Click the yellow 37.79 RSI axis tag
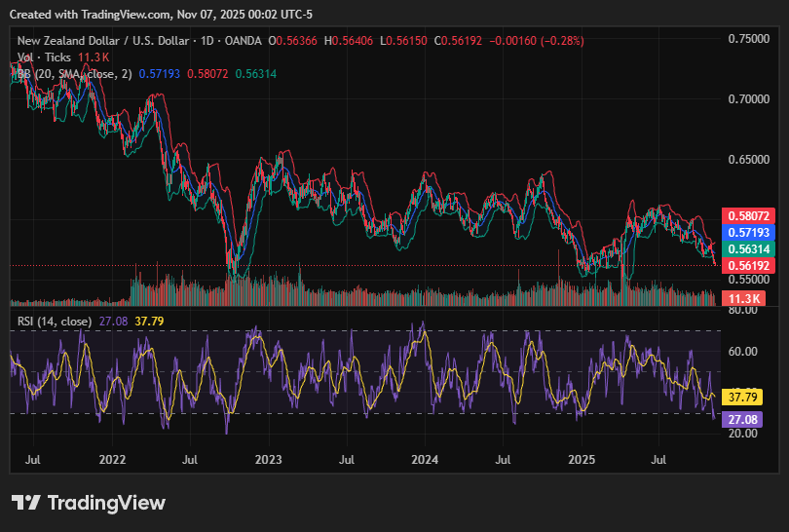The image size is (789, 532). (745, 397)
